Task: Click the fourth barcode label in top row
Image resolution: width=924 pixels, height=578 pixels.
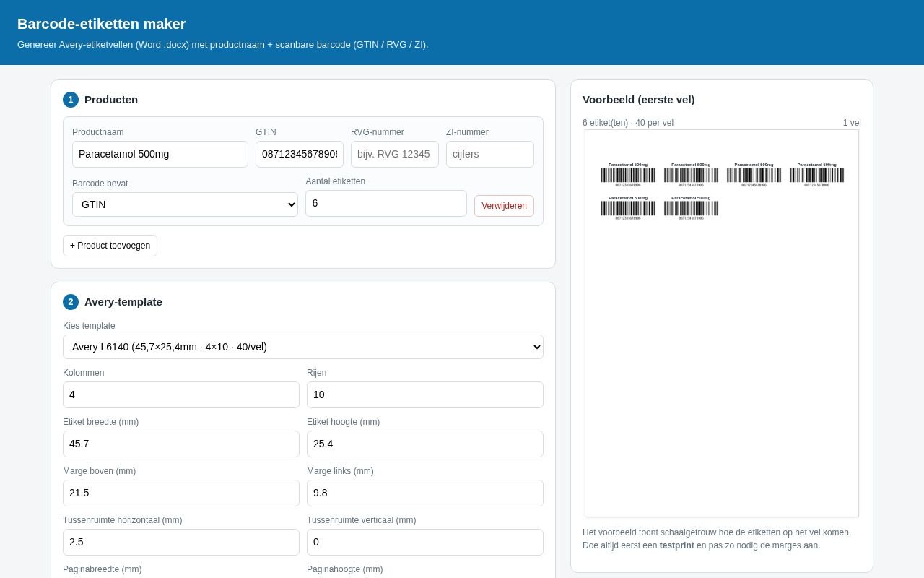Action: pyautogui.click(x=817, y=175)
